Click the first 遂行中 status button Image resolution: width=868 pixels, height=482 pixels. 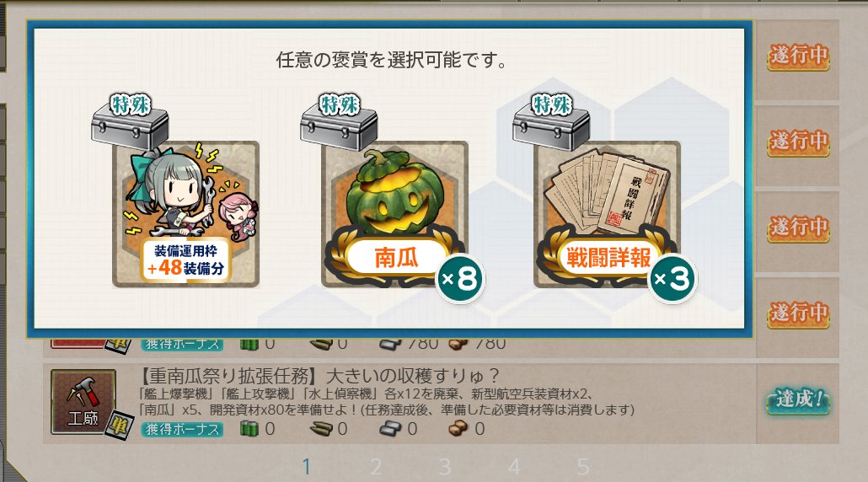(x=798, y=56)
